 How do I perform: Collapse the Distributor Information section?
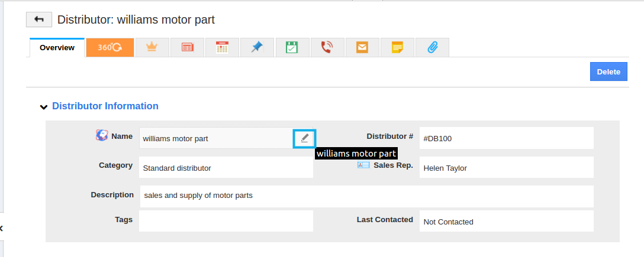pos(44,106)
